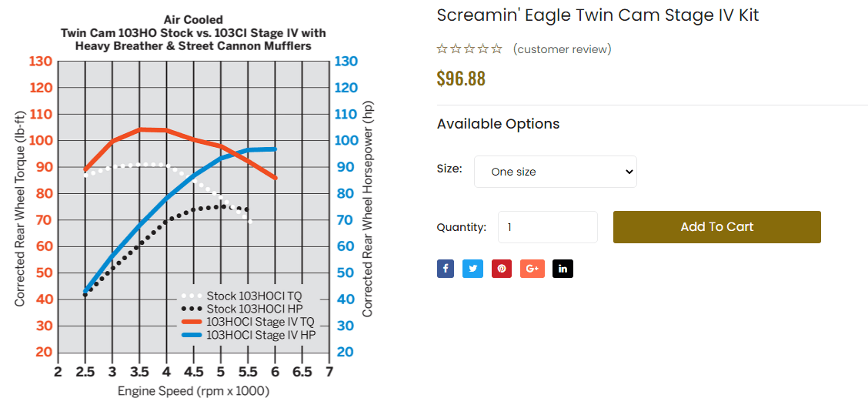Click blue Stage IV HP legend swatch
The width and height of the screenshot is (868, 408).
(192, 335)
